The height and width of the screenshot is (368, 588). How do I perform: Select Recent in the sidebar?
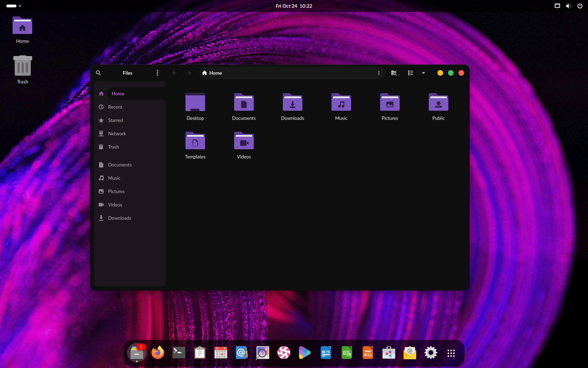[115, 107]
